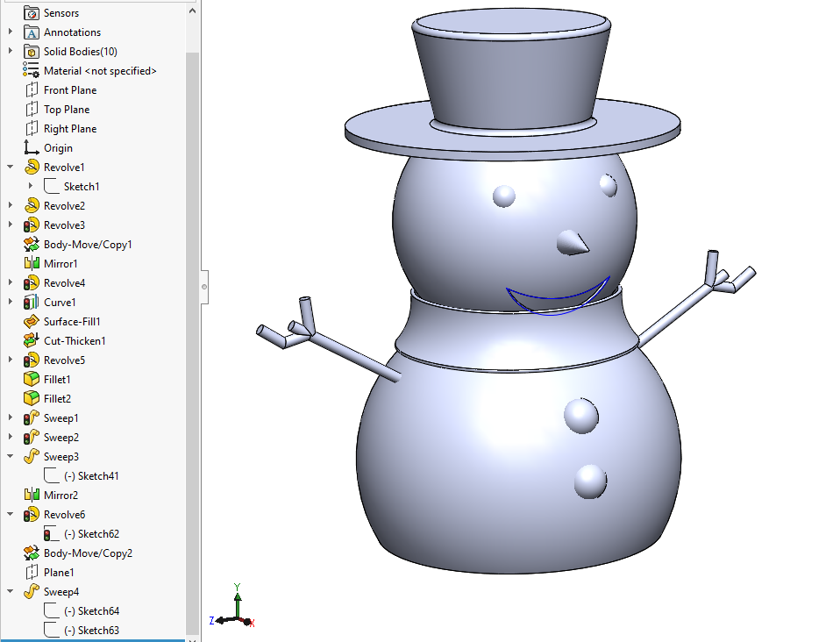Screen dimensions: 840x642
Task: Select the Right Plane icon
Action: click(x=32, y=129)
